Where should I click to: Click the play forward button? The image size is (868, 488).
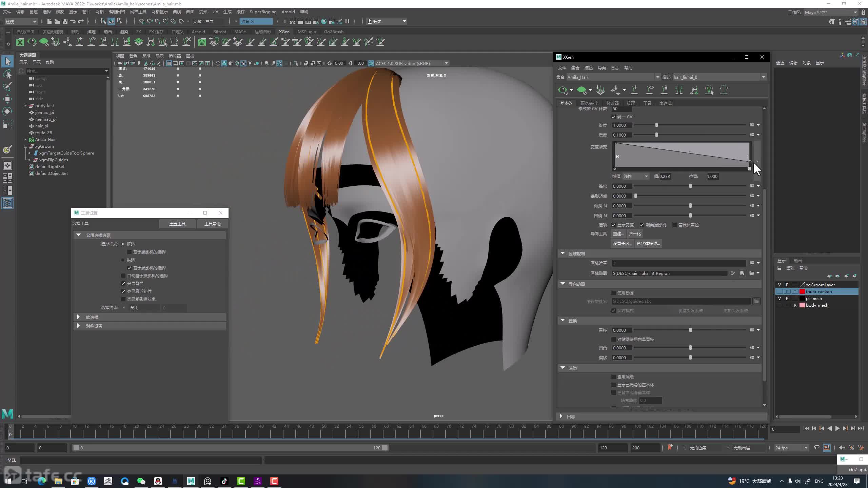837,429
